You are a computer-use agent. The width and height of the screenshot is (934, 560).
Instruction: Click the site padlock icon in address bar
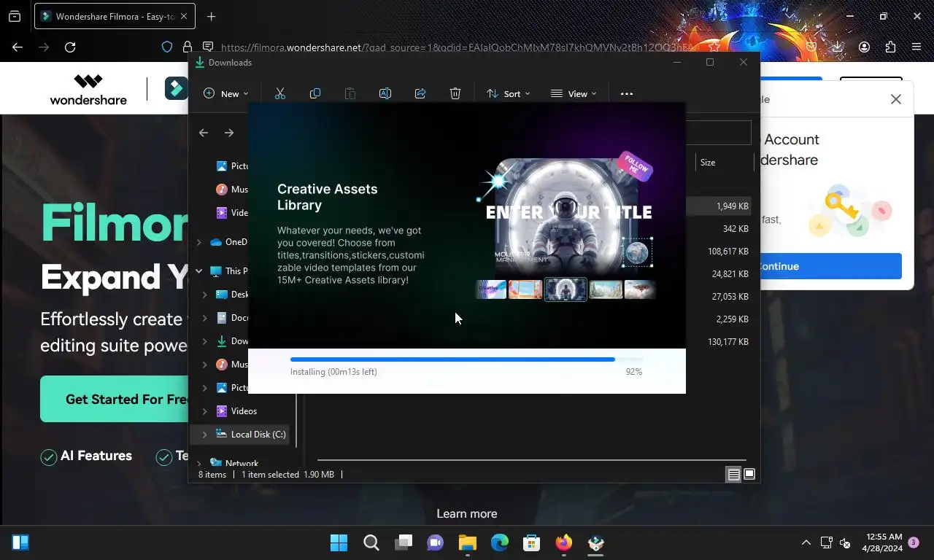[188, 47]
